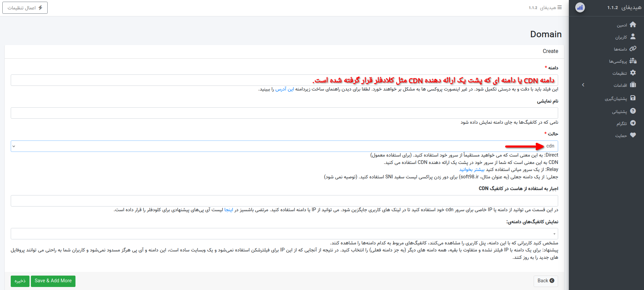
Task: Follow the این آدرس subdomain guide link
Action: (x=284, y=89)
